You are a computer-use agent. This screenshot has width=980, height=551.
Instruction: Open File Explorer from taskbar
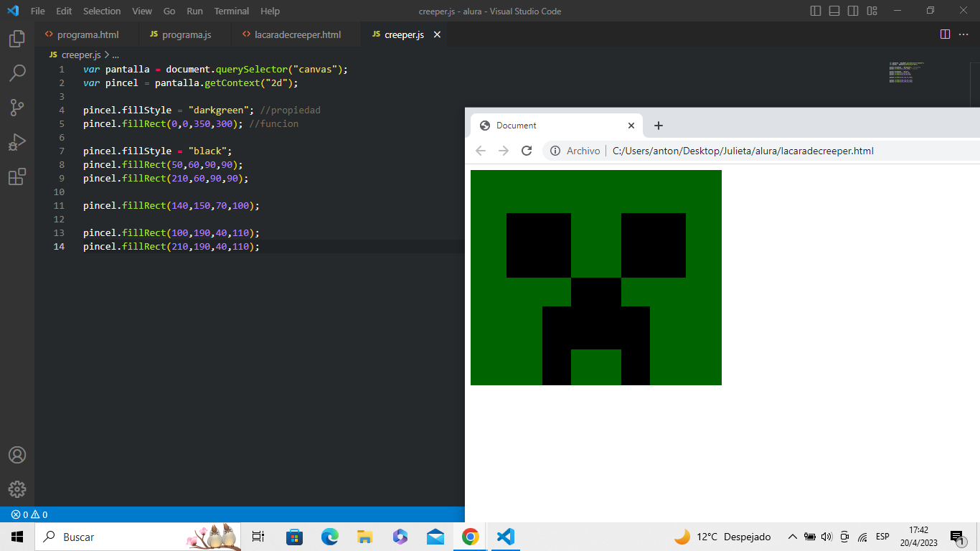tap(364, 537)
